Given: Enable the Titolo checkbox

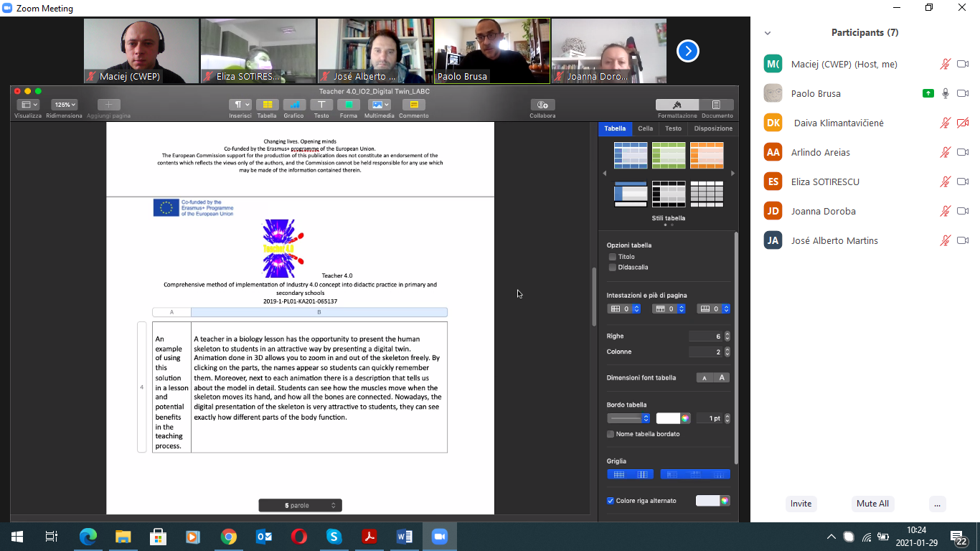Looking at the screenshot, I should click(612, 257).
